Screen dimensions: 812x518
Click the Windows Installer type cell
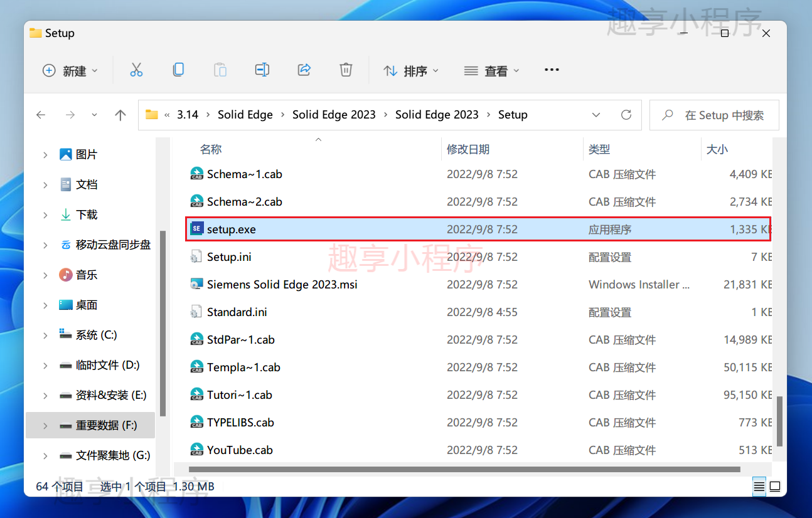[639, 285]
